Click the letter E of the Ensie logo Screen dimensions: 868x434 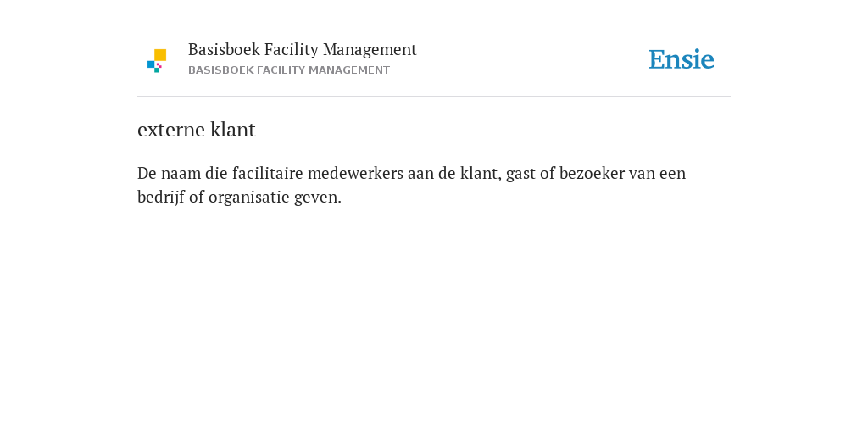tap(657, 59)
